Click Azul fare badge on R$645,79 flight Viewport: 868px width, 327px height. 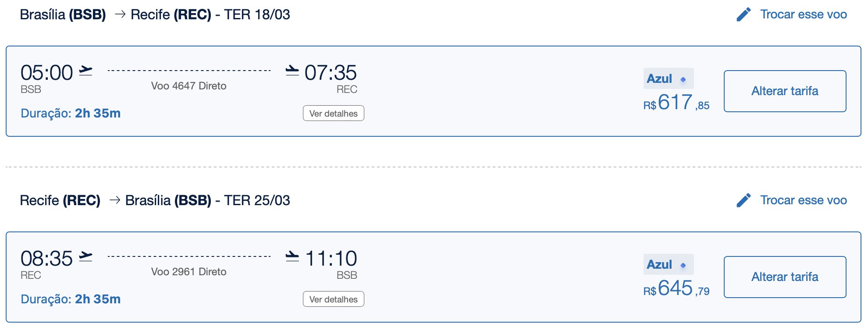(668, 264)
